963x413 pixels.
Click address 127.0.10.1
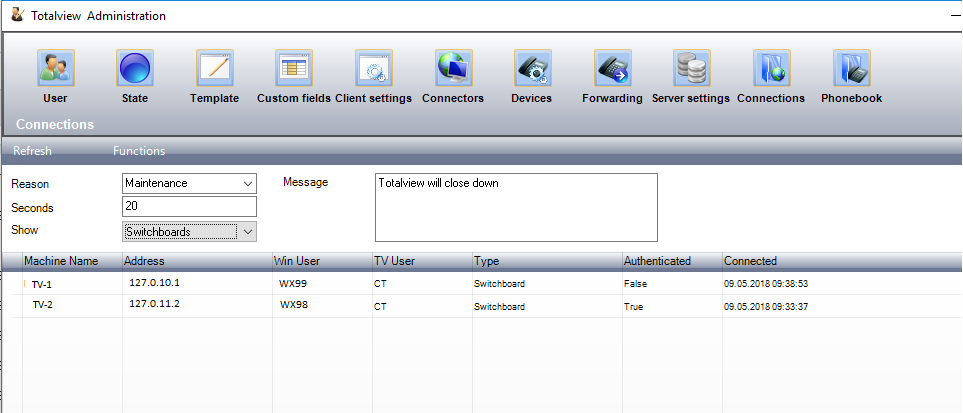pyautogui.click(x=154, y=283)
